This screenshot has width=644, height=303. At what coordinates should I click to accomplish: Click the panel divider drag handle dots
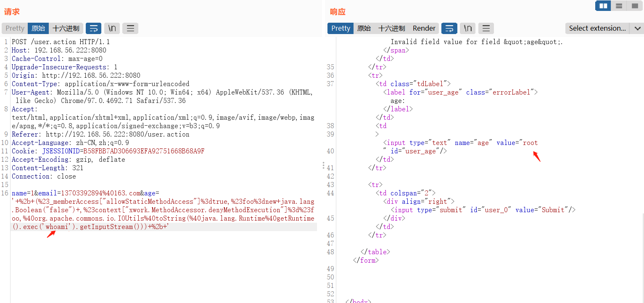(x=323, y=166)
